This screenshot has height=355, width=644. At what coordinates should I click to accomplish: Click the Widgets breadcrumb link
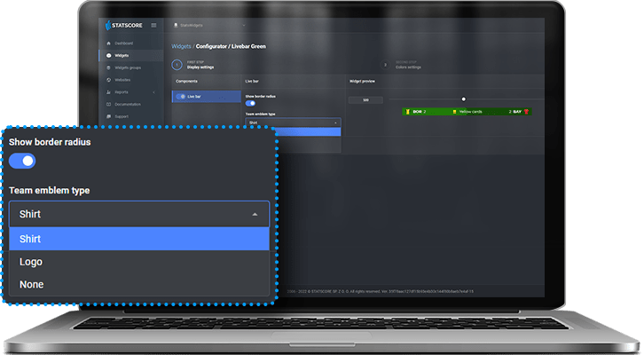tap(181, 46)
